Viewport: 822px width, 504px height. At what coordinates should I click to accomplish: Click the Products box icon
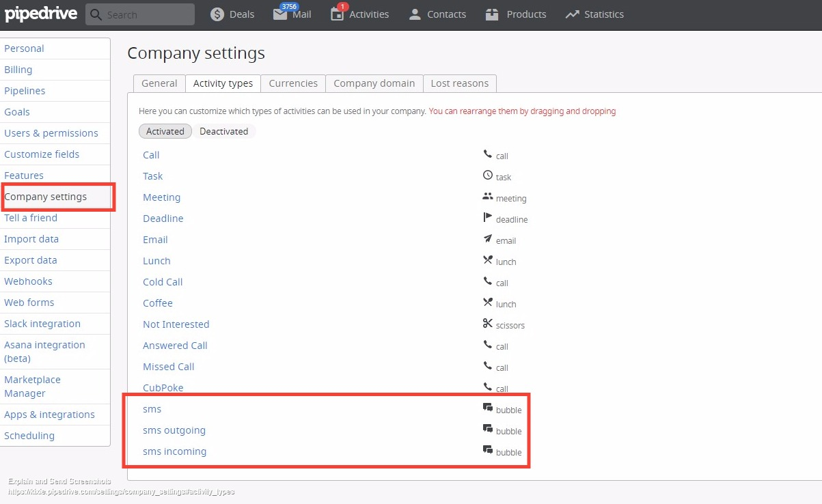pyautogui.click(x=492, y=14)
